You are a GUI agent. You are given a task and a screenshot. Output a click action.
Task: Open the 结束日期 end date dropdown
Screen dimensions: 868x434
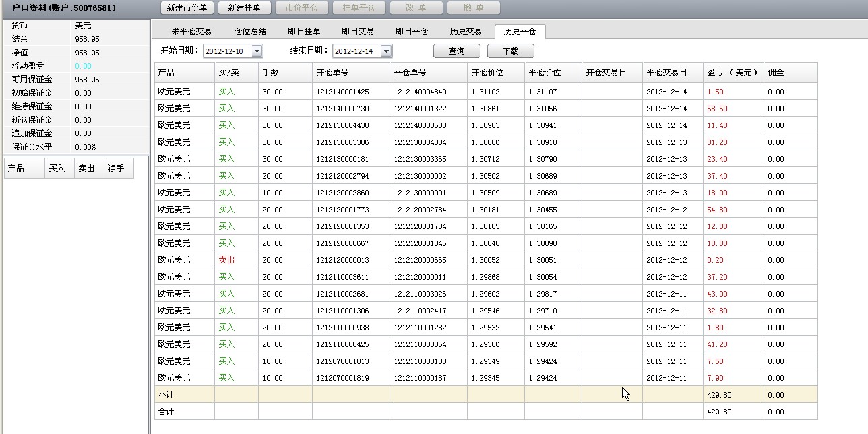coord(386,51)
